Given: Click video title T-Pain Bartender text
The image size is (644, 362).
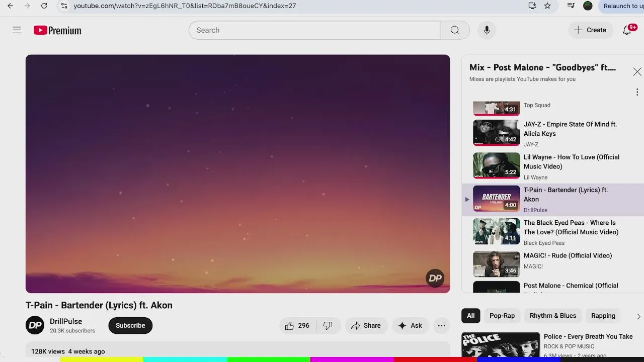Looking at the screenshot, I should click(99, 305).
